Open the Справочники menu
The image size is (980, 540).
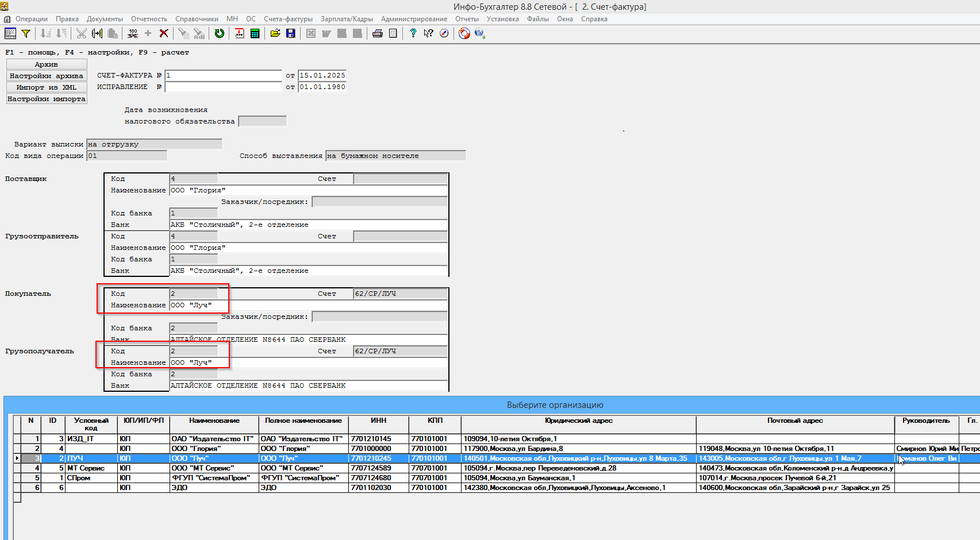(197, 19)
